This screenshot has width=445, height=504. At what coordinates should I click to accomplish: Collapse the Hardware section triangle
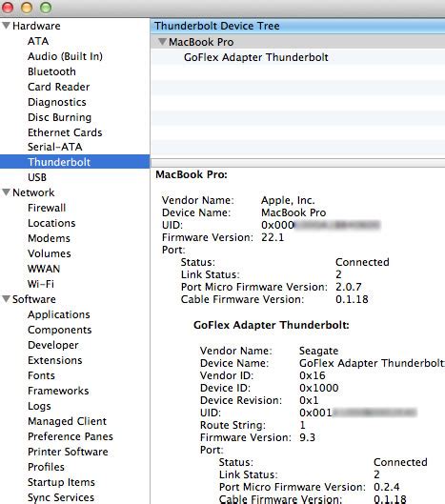(x=6, y=26)
